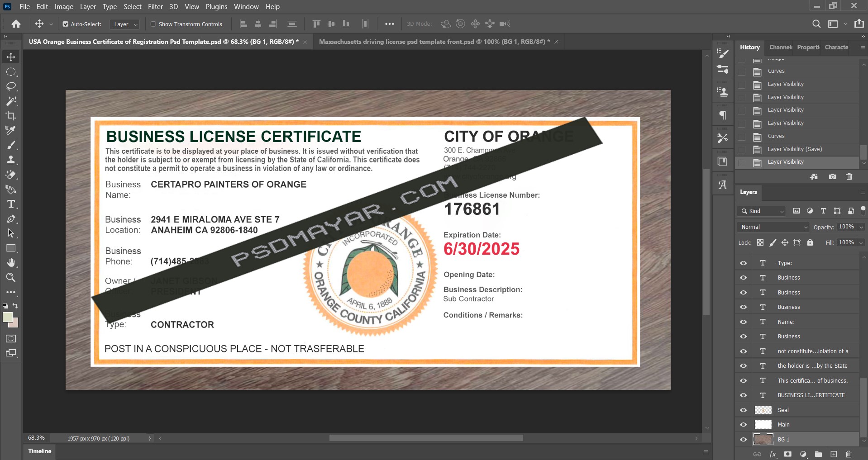Select the Eraser tool

click(x=11, y=175)
